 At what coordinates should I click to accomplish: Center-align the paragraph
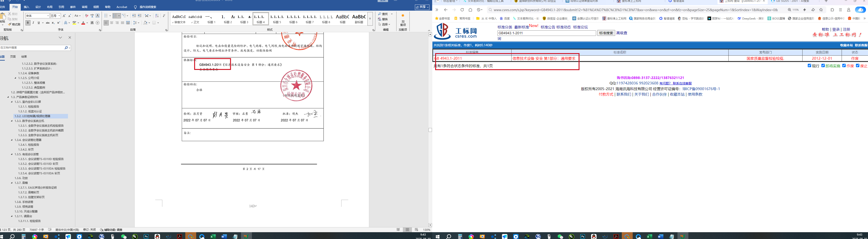tap(112, 23)
